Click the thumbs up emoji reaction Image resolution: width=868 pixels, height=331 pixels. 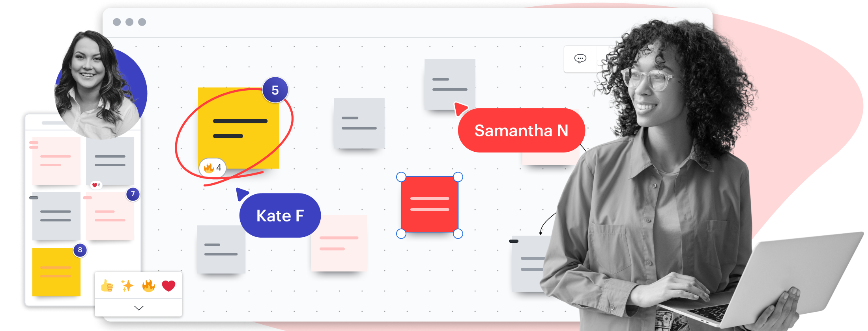[107, 286]
